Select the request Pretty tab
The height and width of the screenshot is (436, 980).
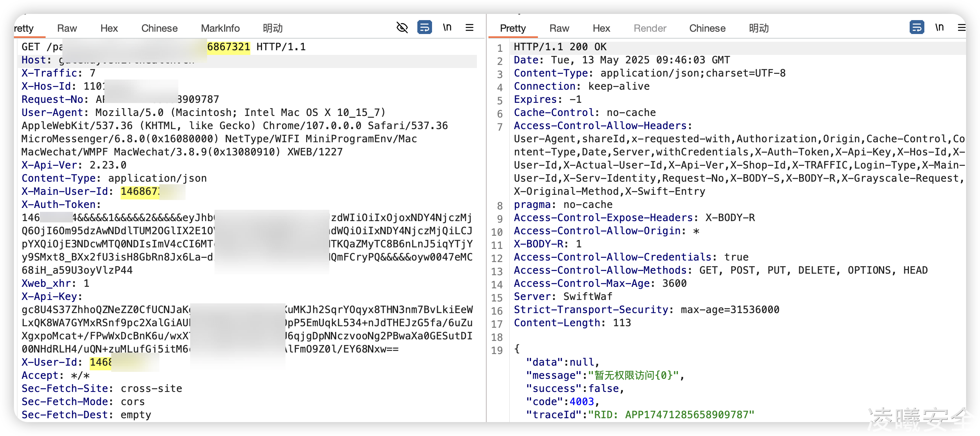point(25,28)
